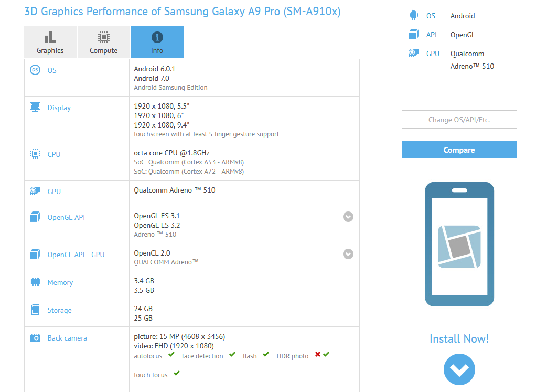Image resolution: width=536 pixels, height=392 pixels.
Task: Click the Compare button
Action: pyautogui.click(x=459, y=150)
